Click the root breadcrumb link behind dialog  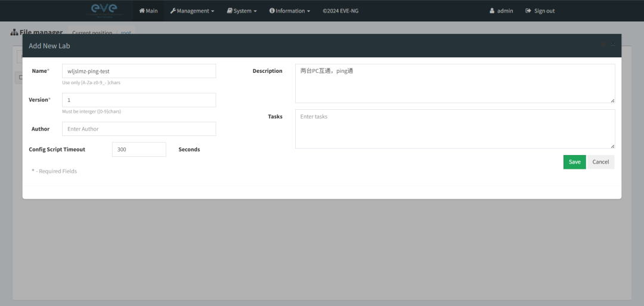click(x=126, y=32)
